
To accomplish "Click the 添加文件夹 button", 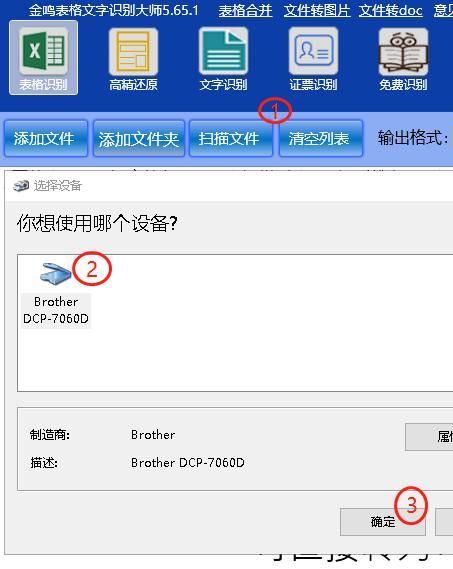I will pos(139,139).
